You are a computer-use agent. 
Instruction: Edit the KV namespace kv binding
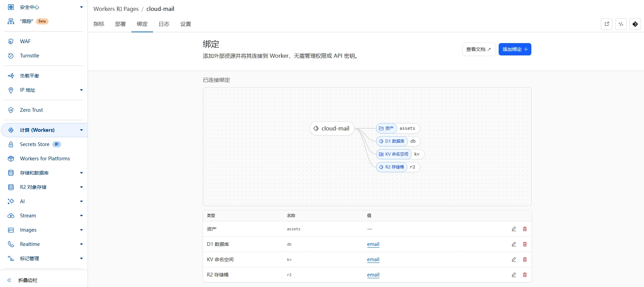514,259
